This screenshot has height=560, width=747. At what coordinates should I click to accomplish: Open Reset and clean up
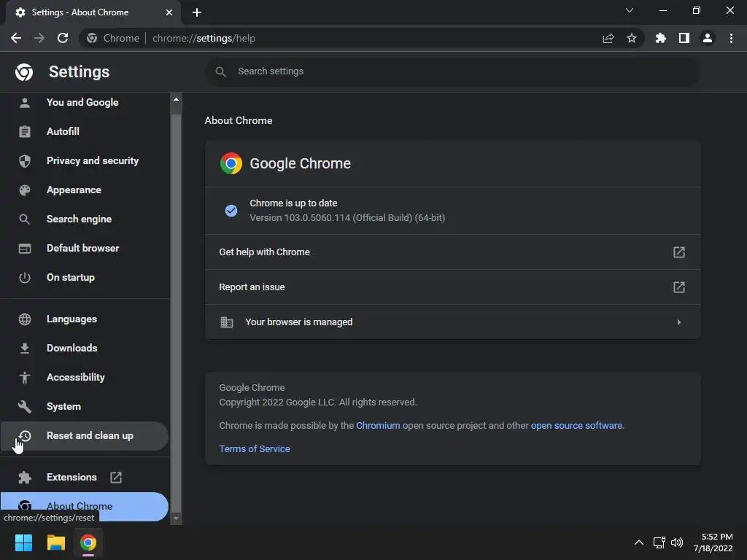(85, 436)
